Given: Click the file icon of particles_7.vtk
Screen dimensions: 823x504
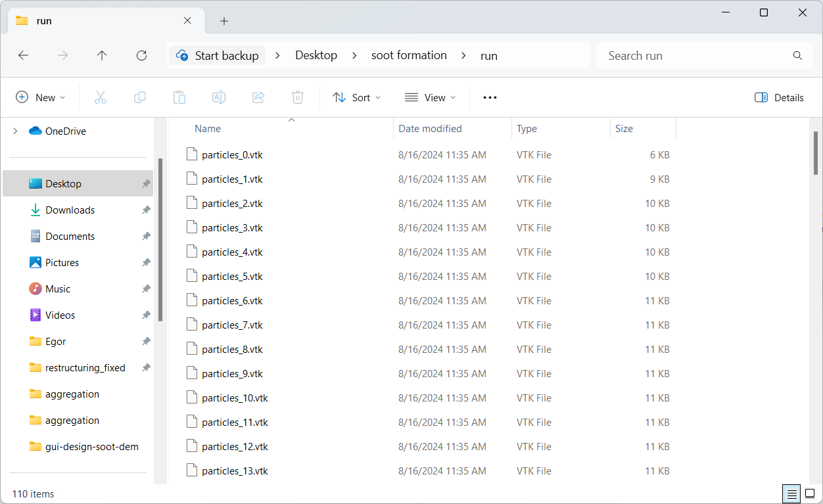Looking at the screenshot, I should pos(192,325).
